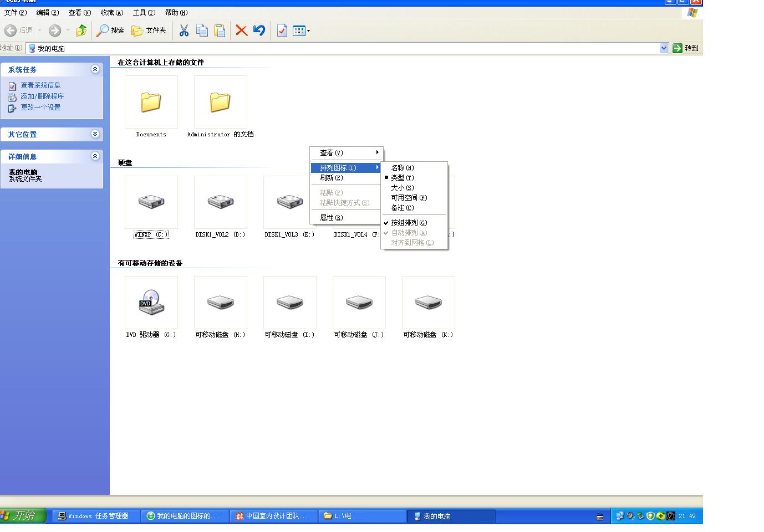Open the Forward button history dropdown arrow
Viewport: 764px width, 532px height.
tap(68, 30)
